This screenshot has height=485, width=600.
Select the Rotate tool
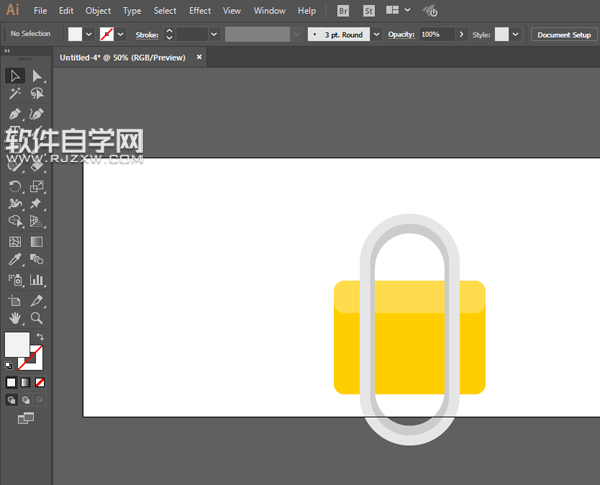[15, 186]
